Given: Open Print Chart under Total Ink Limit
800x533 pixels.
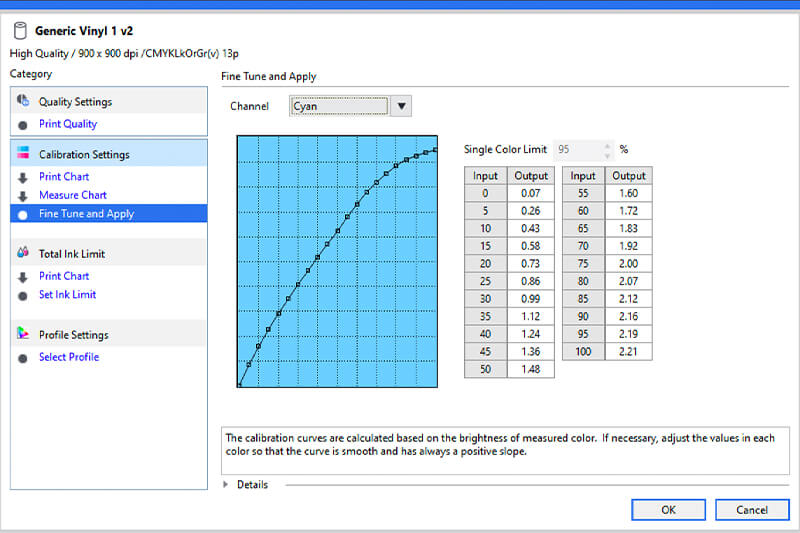Looking at the screenshot, I should click(64, 276).
